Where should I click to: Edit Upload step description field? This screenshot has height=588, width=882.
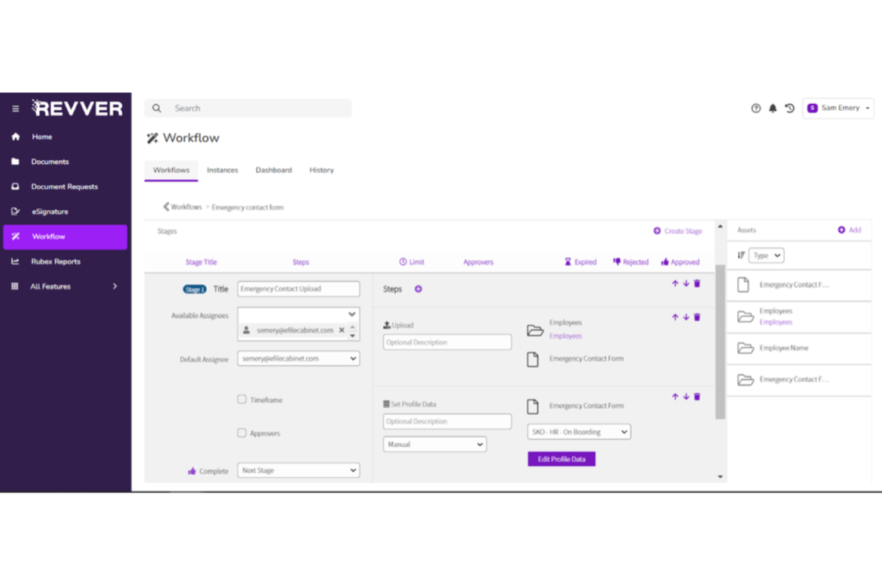pos(447,343)
